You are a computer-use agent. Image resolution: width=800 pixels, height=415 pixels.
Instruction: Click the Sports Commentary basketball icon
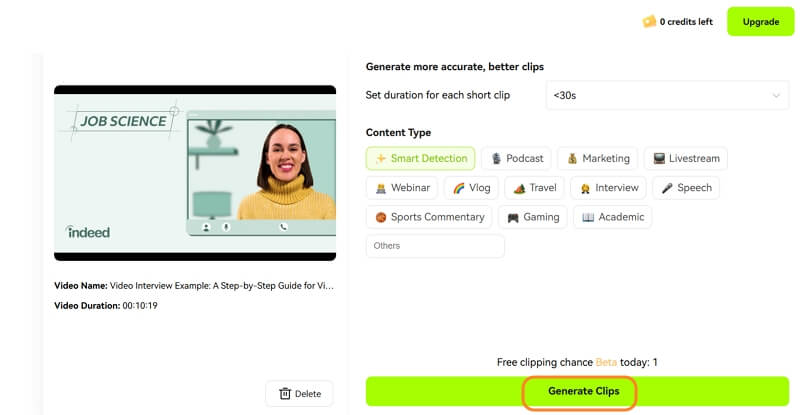click(381, 217)
